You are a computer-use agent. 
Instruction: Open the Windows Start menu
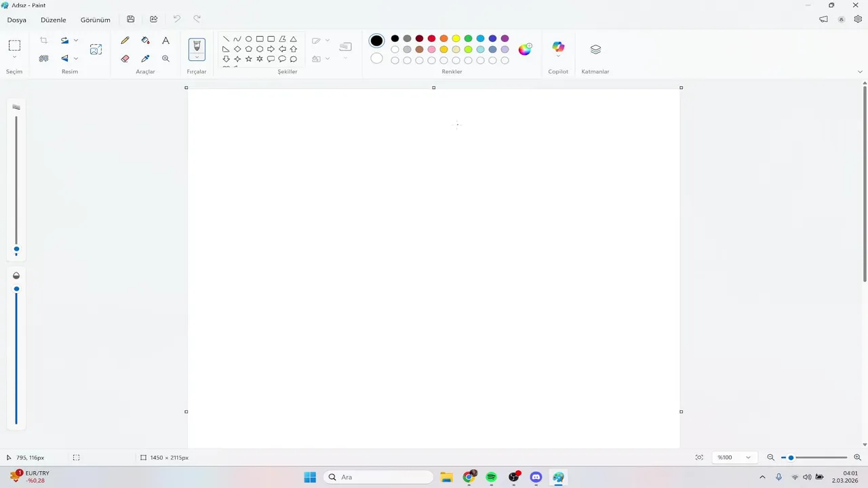click(x=310, y=477)
